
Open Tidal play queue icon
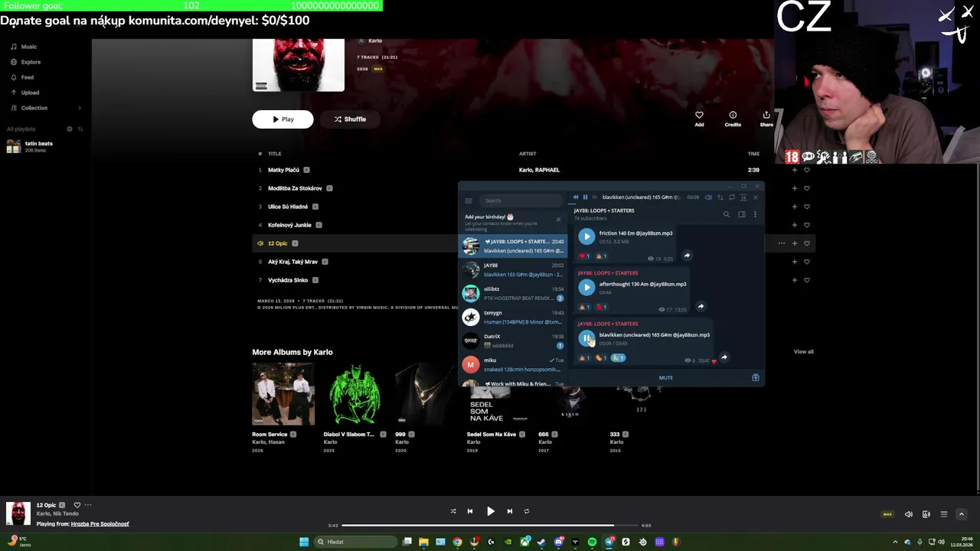(944, 514)
